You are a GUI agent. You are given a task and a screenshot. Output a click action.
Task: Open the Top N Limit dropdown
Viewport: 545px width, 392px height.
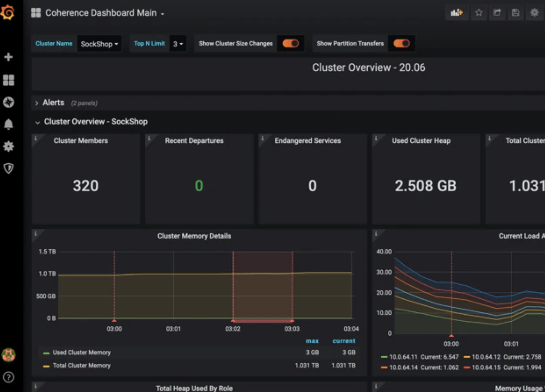178,44
